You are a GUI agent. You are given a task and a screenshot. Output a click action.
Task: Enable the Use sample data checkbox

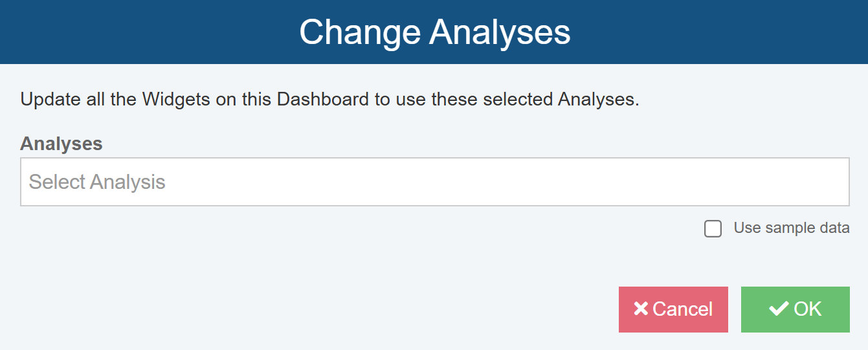pos(713,229)
